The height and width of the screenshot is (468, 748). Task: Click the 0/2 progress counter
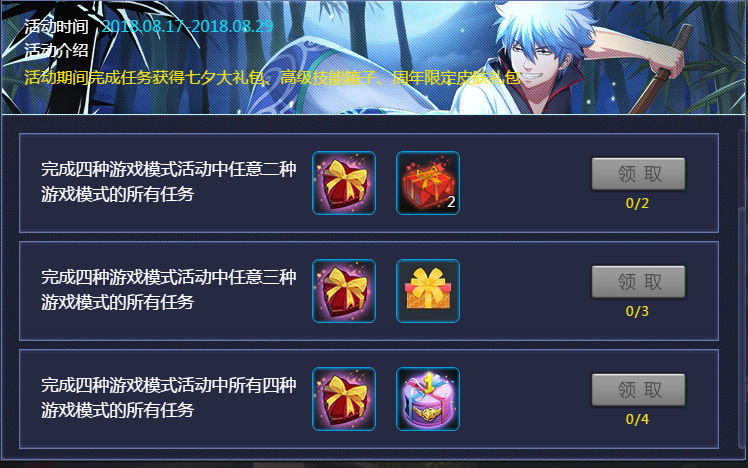coord(637,204)
